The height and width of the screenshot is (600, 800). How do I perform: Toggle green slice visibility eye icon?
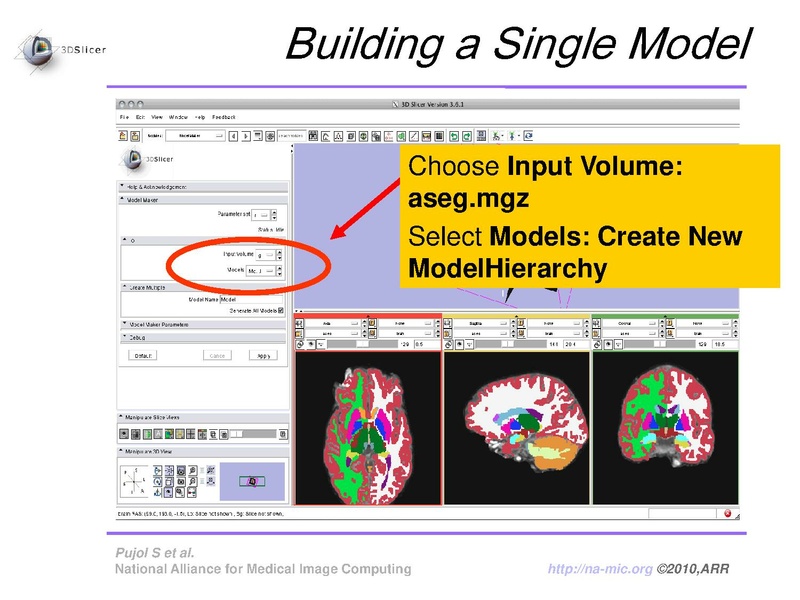click(608, 344)
